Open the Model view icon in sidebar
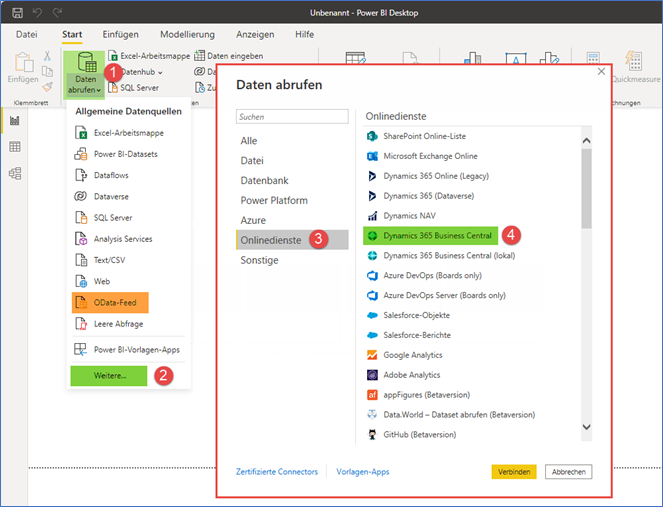Screen dimensions: 663x507 tap(15, 173)
